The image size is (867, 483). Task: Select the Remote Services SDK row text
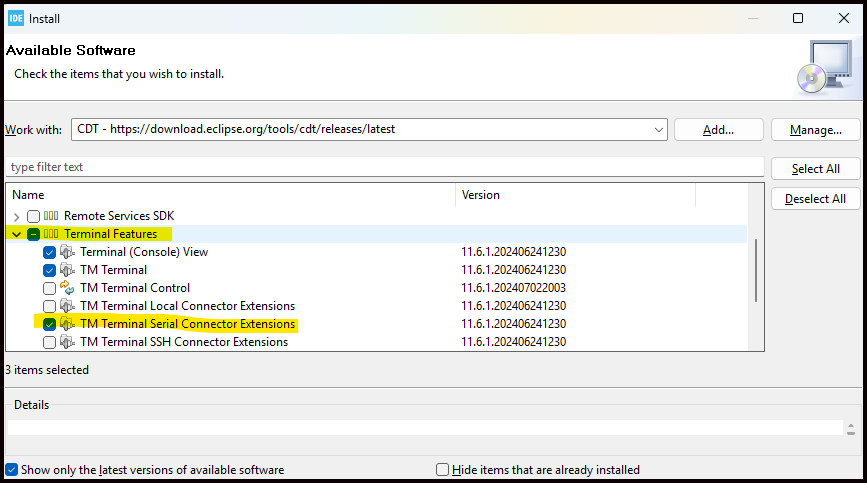tap(119, 216)
